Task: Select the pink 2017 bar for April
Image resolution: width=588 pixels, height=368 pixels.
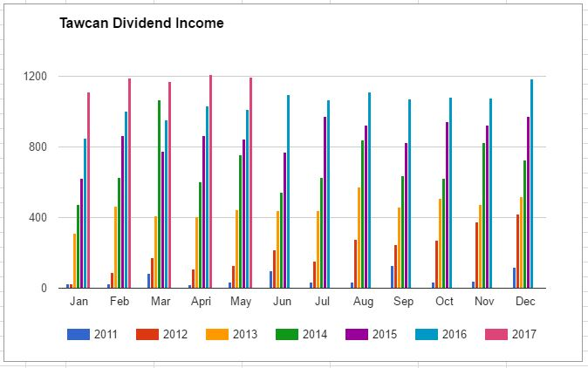Action: 210,183
